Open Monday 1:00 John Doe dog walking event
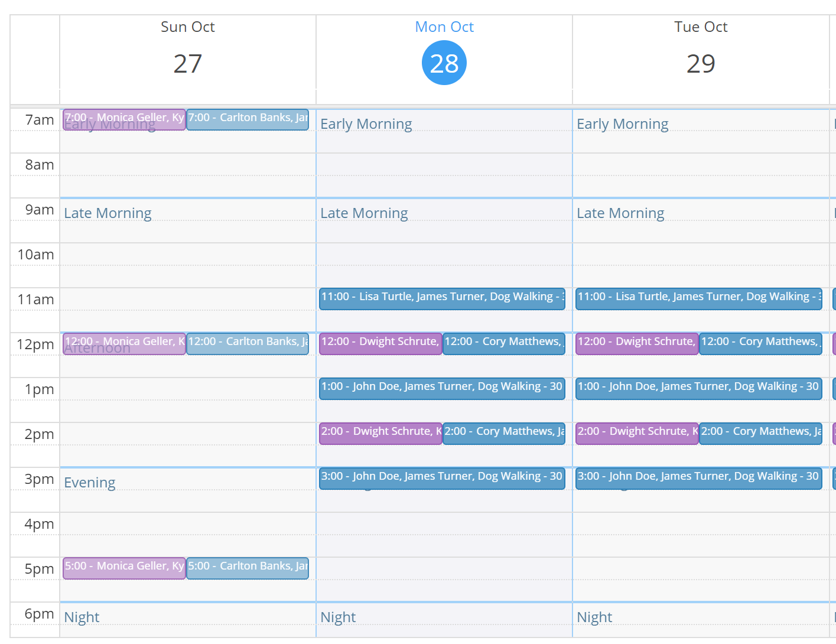This screenshot has height=644, width=836. pos(442,389)
